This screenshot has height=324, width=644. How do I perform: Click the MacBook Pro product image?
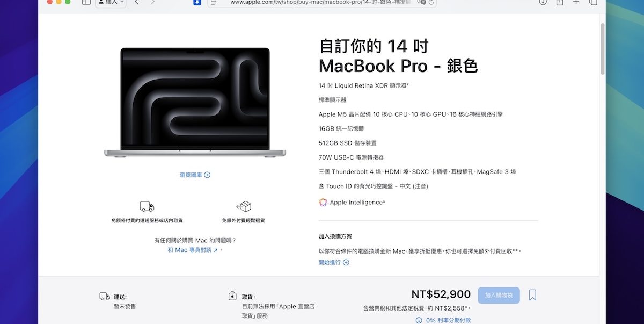195,102
